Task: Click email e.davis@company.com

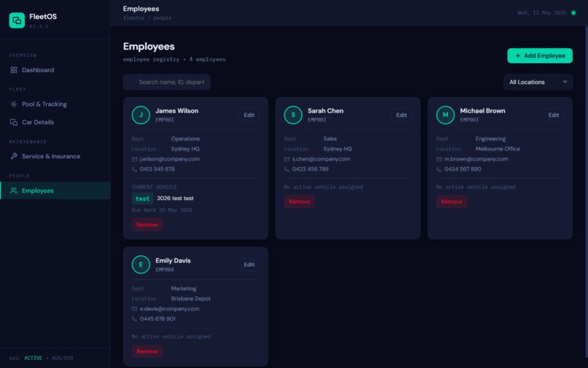Action: pyautogui.click(x=169, y=309)
